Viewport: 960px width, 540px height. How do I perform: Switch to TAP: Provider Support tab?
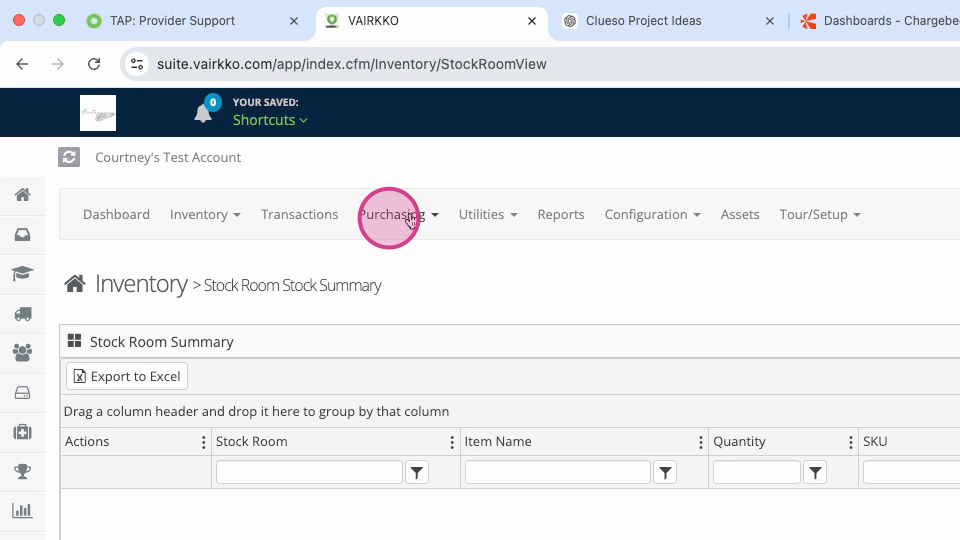172,21
